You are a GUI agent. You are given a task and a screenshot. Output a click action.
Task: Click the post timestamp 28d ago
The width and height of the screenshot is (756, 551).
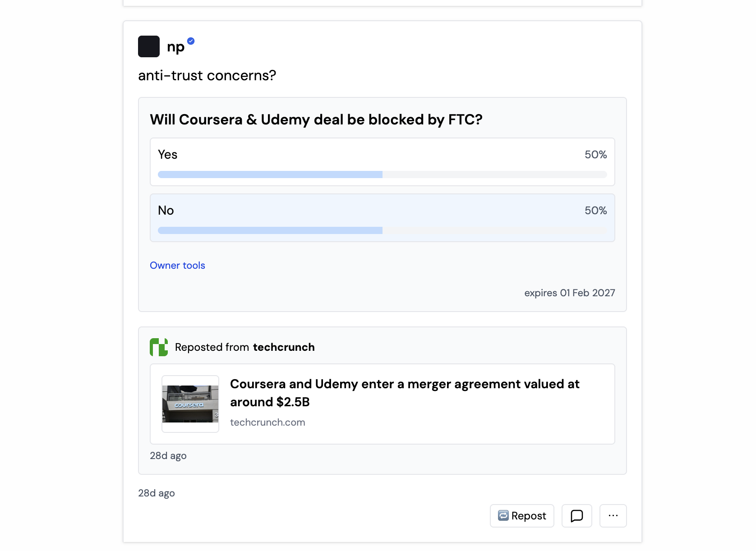(157, 493)
